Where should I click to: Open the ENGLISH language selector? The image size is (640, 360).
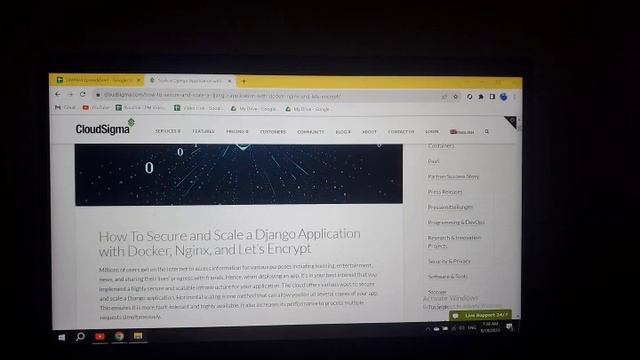click(x=462, y=132)
